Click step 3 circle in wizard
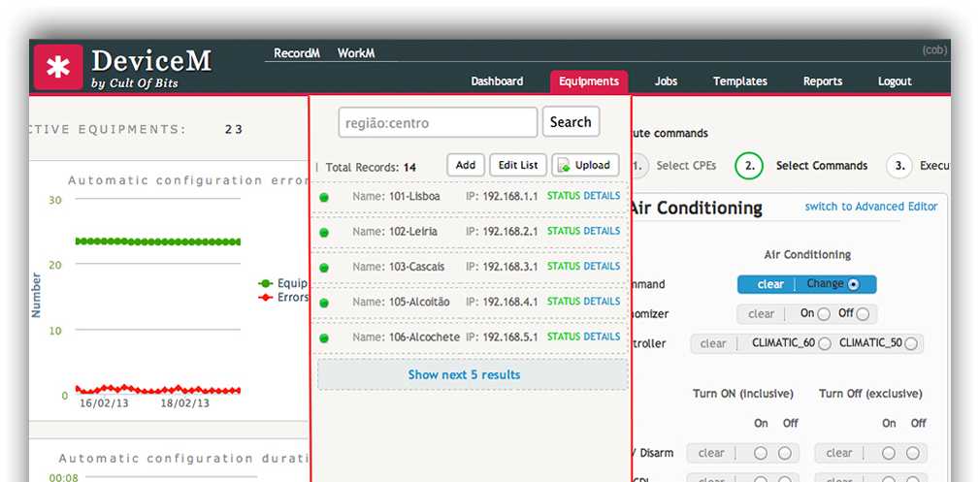The image size is (980, 482). pos(899,166)
